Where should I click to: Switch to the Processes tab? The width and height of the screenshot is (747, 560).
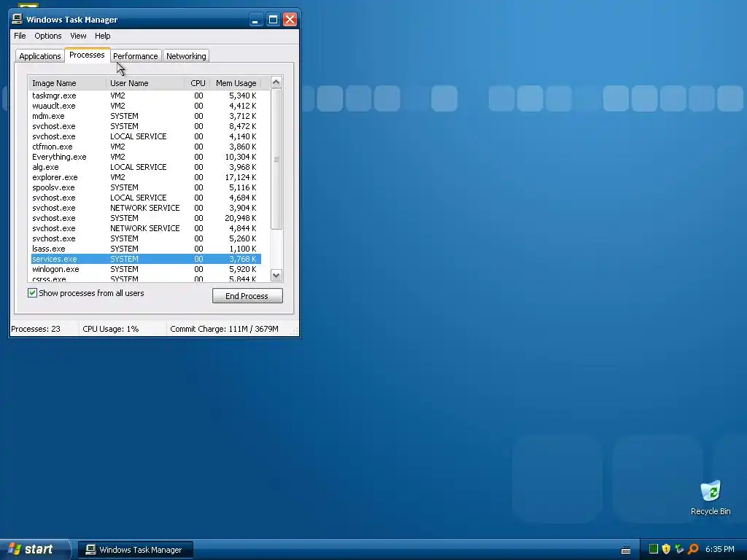tap(88, 55)
